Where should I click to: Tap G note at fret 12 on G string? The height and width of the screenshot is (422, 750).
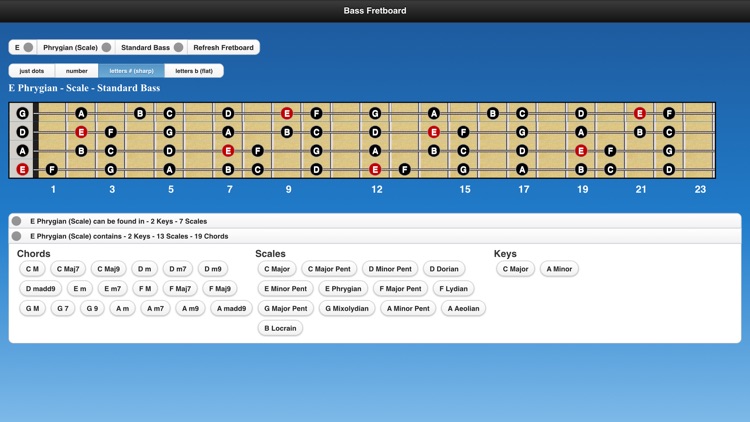(375, 113)
